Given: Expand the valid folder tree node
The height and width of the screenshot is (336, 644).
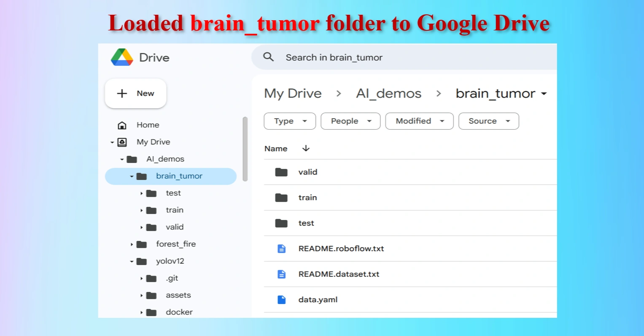Looking at the screenshot, I should pyautogui.click(x=141, y=228).
